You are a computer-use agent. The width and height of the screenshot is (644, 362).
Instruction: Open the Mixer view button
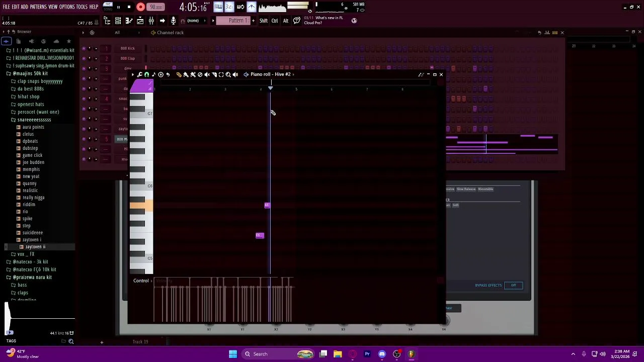pos(151,21)
